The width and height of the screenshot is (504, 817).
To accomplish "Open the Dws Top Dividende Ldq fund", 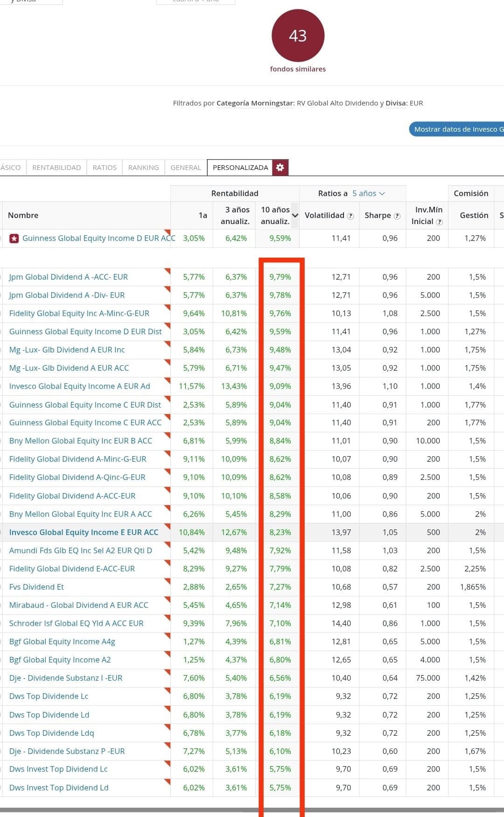I will click(52, 733).
